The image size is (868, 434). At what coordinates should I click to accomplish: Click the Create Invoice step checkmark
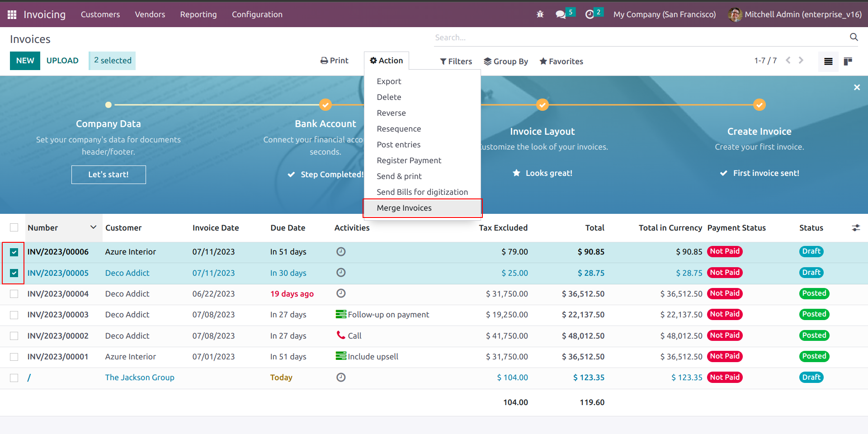[759, 105]
